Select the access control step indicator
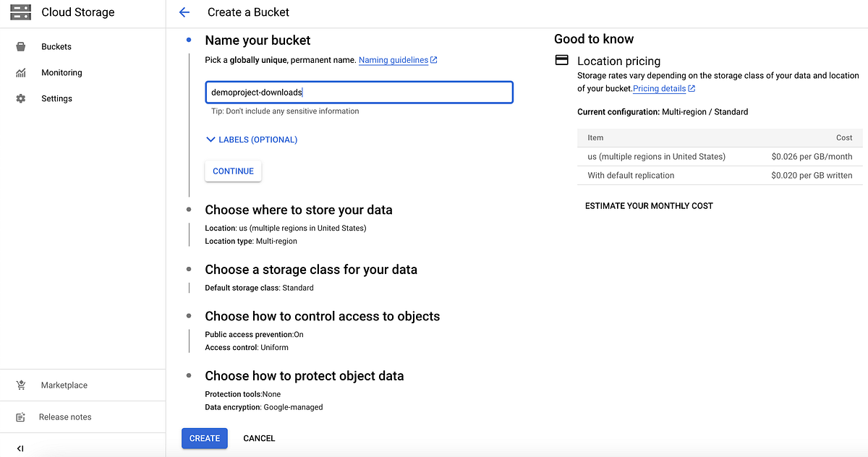 pyautogui.click(x=189, y=316)
